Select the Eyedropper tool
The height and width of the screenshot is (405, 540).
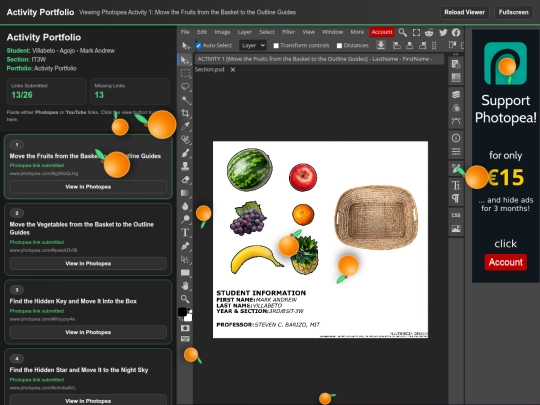pos(185,126)
